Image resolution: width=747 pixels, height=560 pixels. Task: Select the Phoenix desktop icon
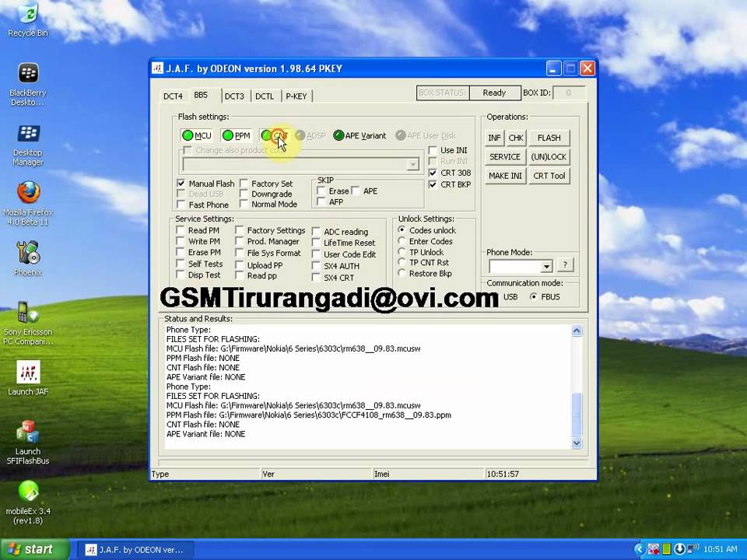28,258
